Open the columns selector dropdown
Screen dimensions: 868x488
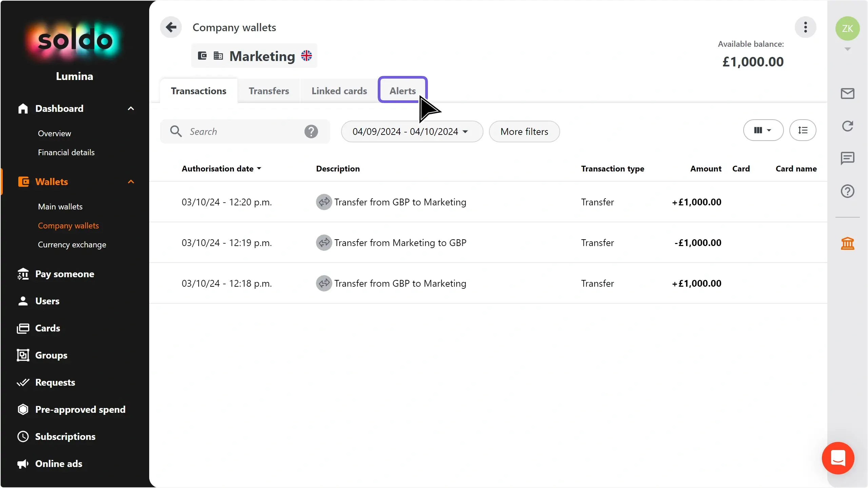pyautogui.click(x=763, y=130)
